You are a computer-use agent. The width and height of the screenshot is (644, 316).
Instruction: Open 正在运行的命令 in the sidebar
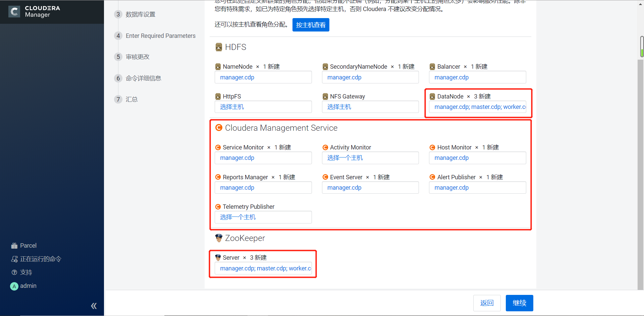pyautogui.click(x=41, y=259)
